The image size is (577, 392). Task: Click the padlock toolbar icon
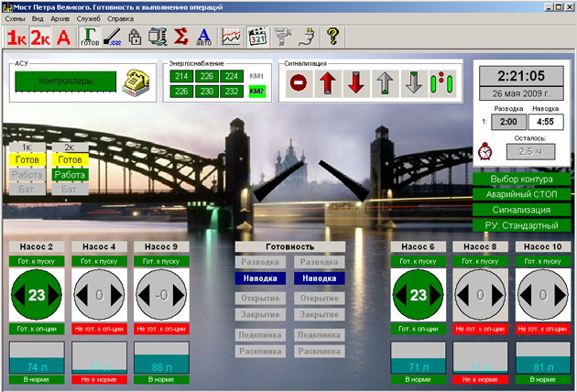click(134, 38)
